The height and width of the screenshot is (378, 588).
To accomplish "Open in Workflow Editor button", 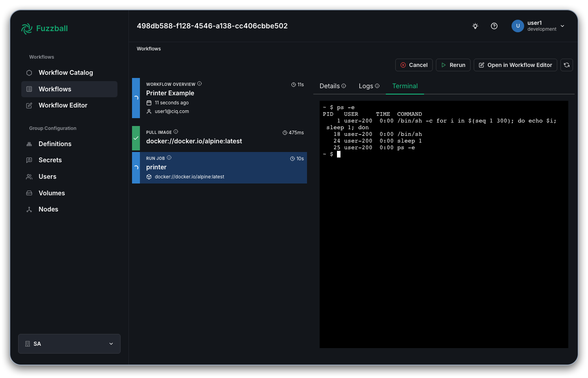I will click(x=515, y=65).
